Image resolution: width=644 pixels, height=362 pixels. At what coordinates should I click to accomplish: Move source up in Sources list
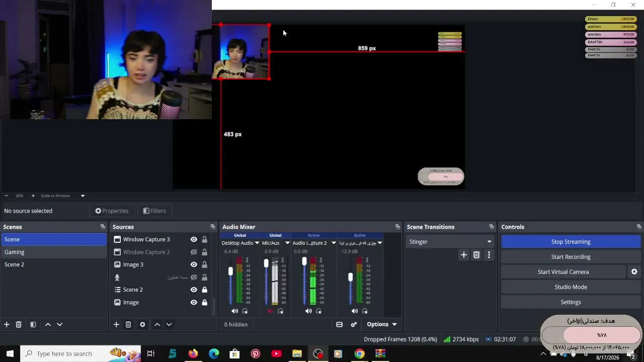[x=157, y=325]
